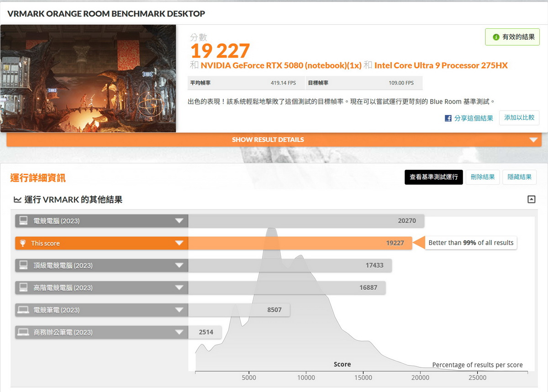Click the laptop icon for 商務辦公筆電 (2023)

pos(23,332)
